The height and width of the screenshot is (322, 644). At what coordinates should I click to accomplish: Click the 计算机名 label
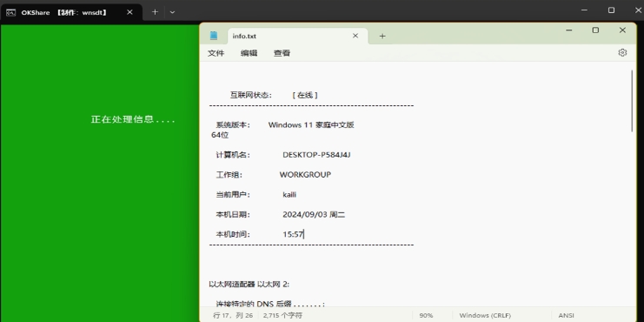point(233,155)
